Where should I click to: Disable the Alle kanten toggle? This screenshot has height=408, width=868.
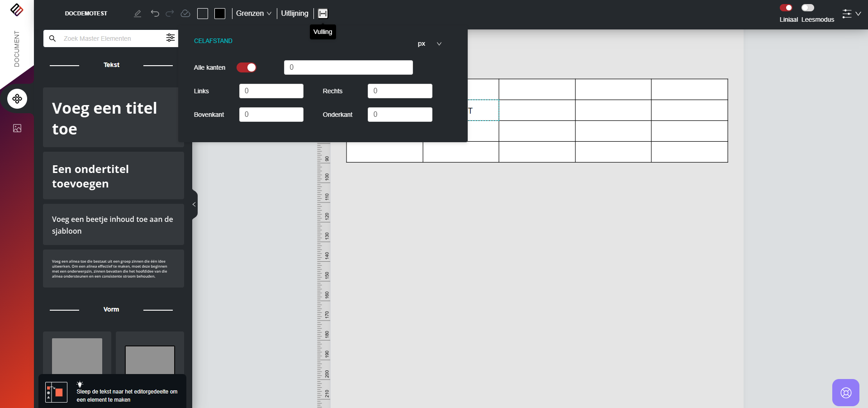point(247,67)
